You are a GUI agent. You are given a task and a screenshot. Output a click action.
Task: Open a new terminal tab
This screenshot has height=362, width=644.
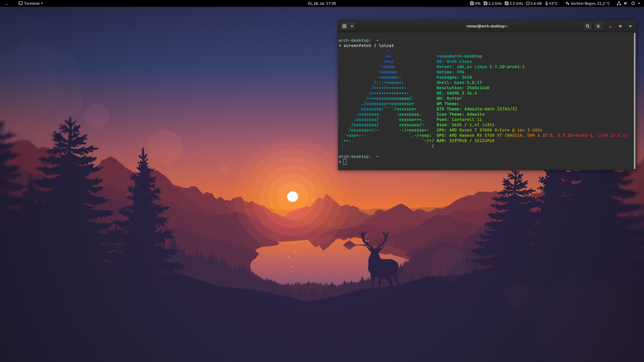(344, 26)
